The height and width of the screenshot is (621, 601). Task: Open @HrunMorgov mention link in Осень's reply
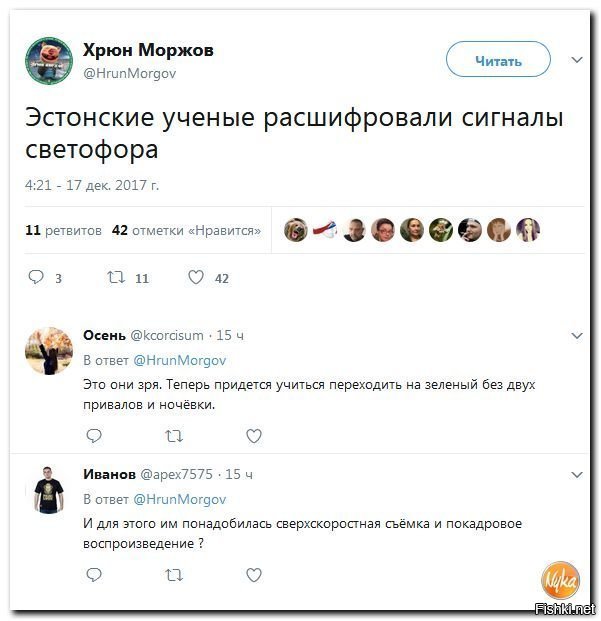point(180,360)
